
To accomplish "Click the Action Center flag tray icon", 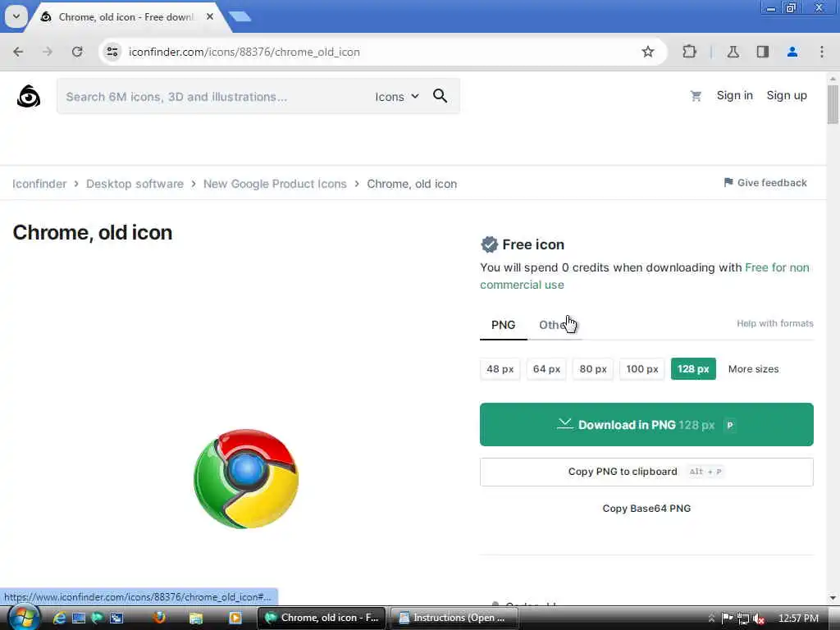I will [727, 619].
